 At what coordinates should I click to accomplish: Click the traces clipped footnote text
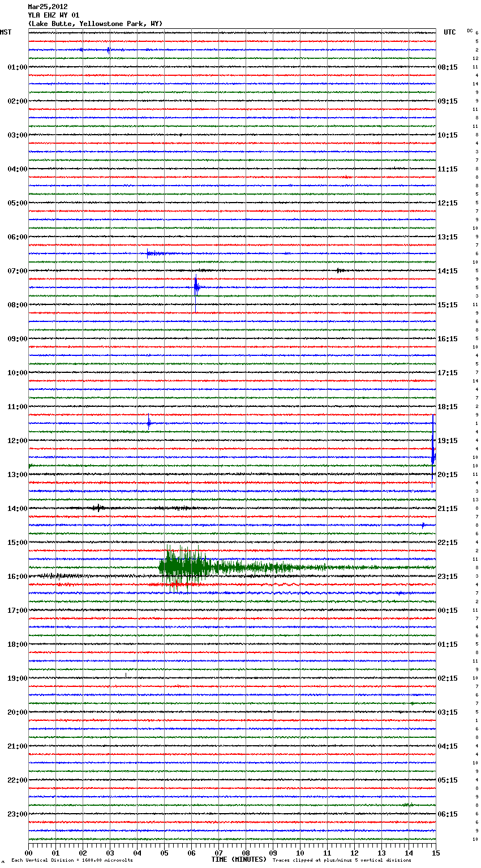coord(342,860)
